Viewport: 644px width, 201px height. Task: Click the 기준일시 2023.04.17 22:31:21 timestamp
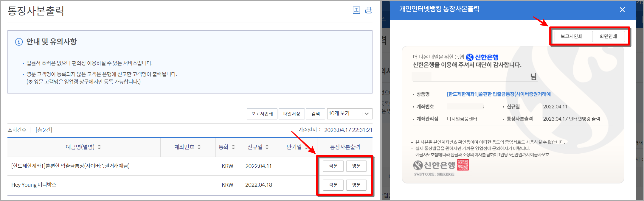tap(335, 130)
